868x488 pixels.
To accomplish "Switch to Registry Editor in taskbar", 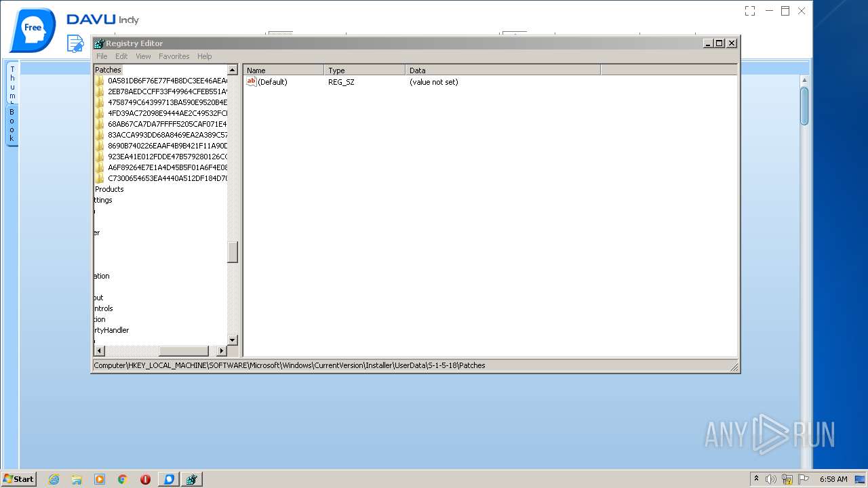I will [192, 479].
